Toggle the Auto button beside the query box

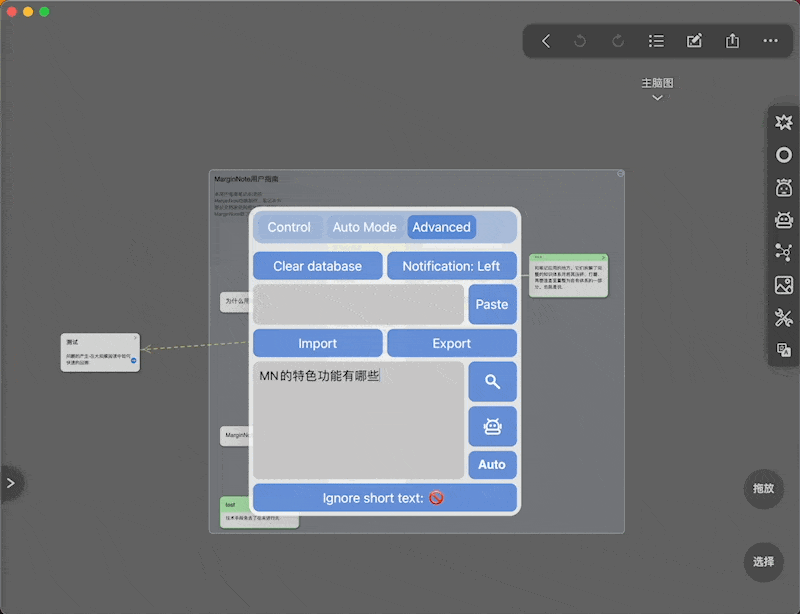point(492,464)
